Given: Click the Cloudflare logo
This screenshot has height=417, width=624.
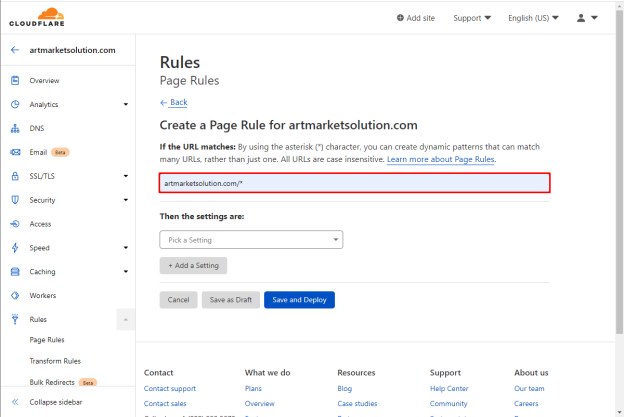Looking at the screenshot, I should [37, 18].
